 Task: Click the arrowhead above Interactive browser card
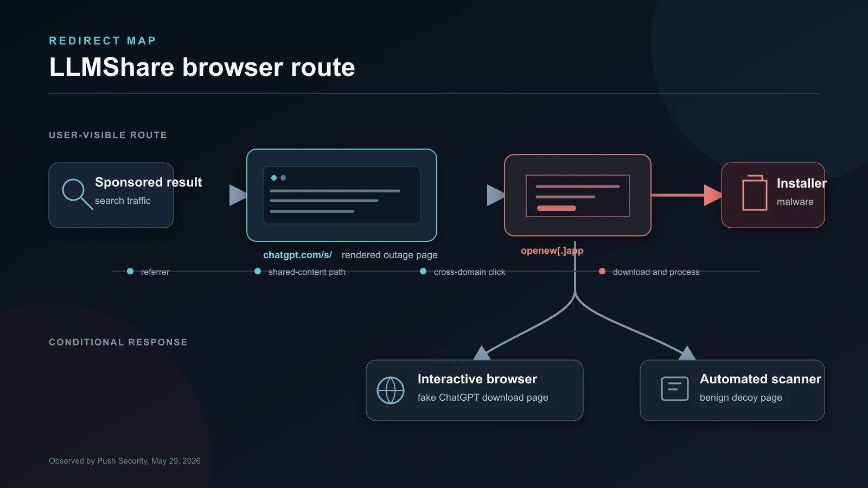(x=482, y=353)
